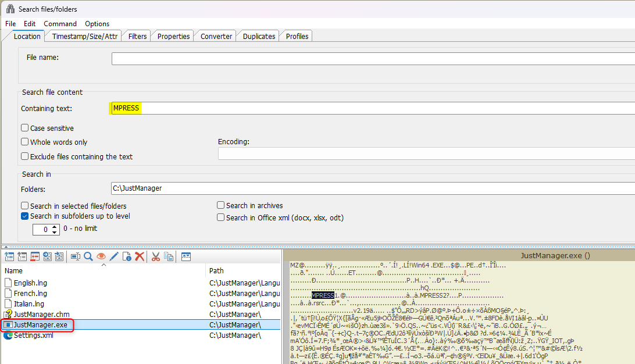
Task: Click the File name input field
Action: pos(373,59)
